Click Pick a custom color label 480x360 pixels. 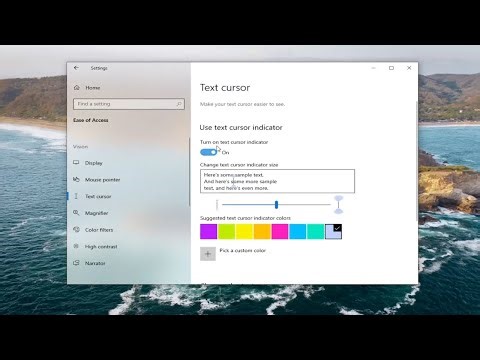point(243,250)
